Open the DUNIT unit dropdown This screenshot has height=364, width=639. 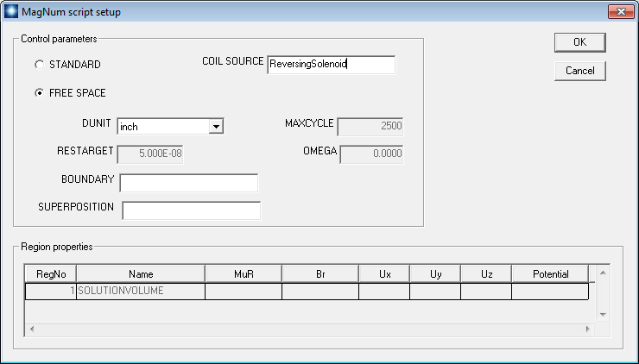[217, 127]
